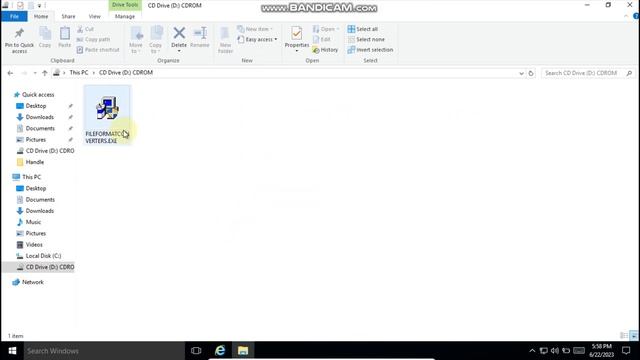640x360 pixels.
Task: Open Pictures under Quick access
Action: pyautogui.click(x=36, y=140)
